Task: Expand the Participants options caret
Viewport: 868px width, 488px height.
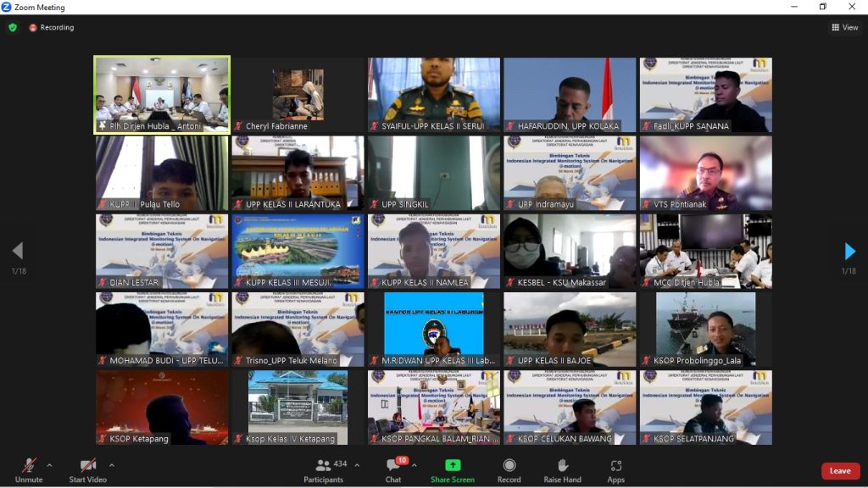Action: tap(356, 464)
